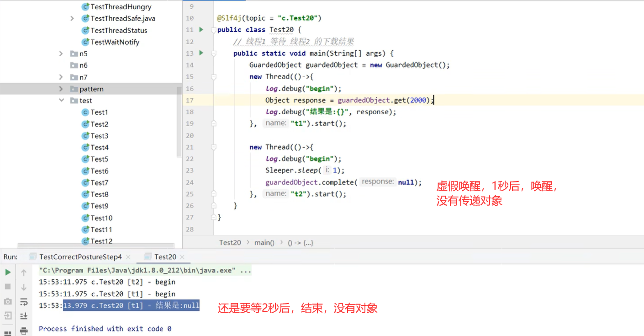Click the "t1" thread name string

(298, 123)
